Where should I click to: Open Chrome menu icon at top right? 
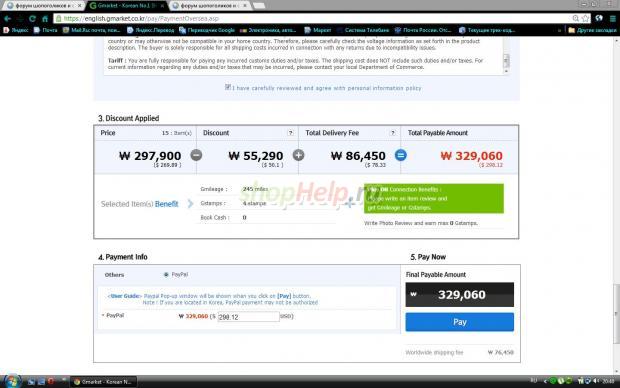(x=612, y=19)
